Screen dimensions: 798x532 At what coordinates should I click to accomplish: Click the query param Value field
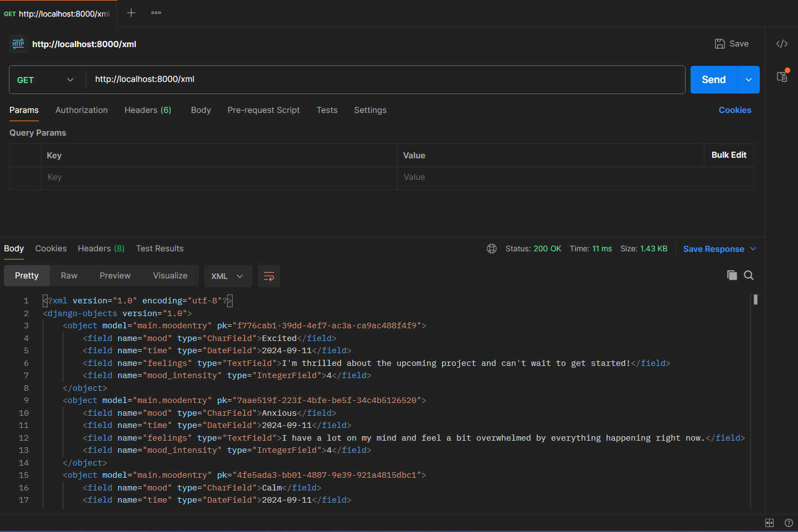tap(575, 178)
